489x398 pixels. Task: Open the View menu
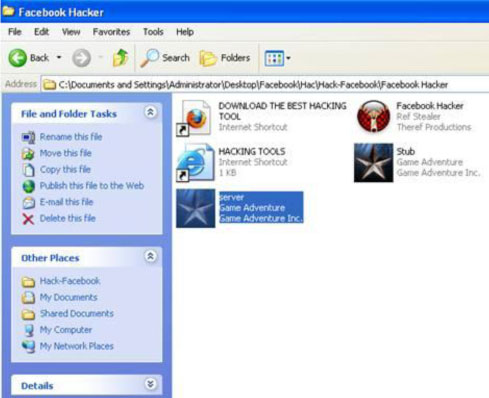click(71, 32)
